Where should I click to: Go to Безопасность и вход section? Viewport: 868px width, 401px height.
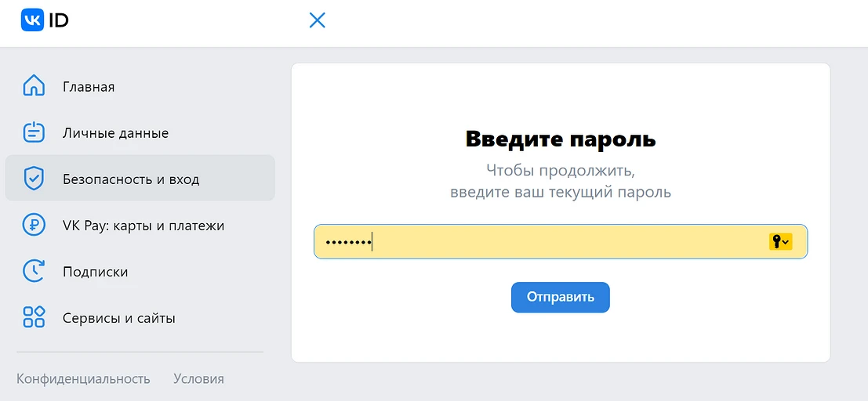(131, 179)
